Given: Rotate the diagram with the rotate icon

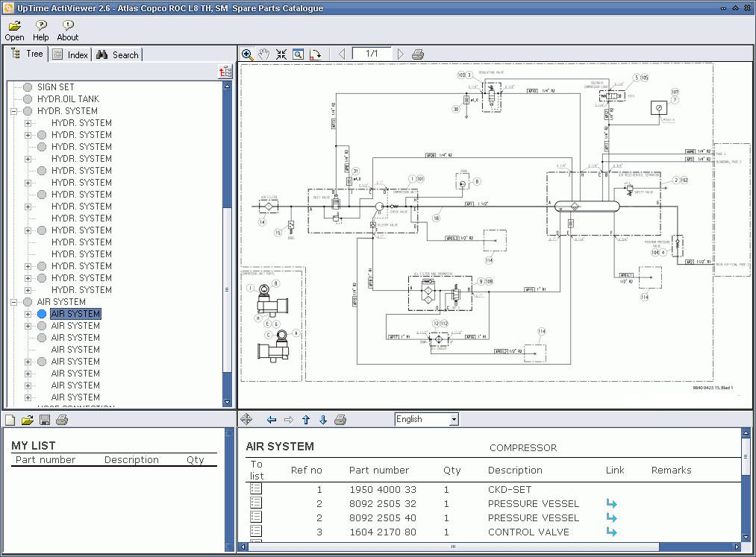Looking at the screenshot, I should click(x=316, y=54).
